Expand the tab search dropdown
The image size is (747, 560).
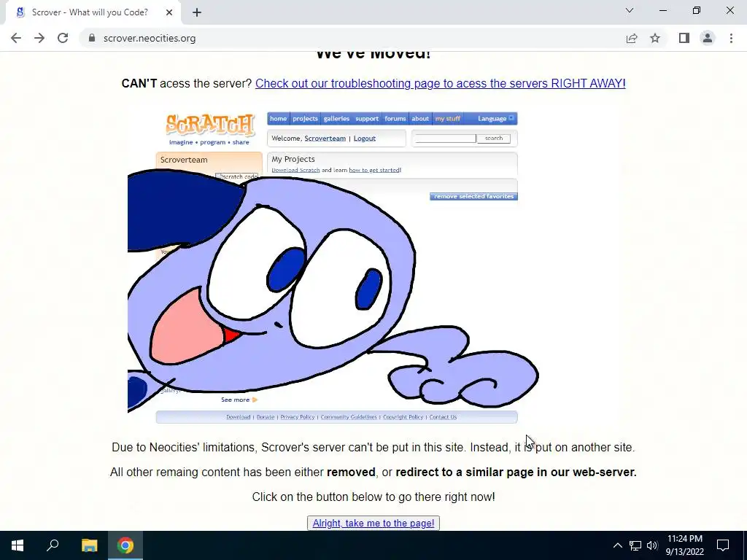630,10
